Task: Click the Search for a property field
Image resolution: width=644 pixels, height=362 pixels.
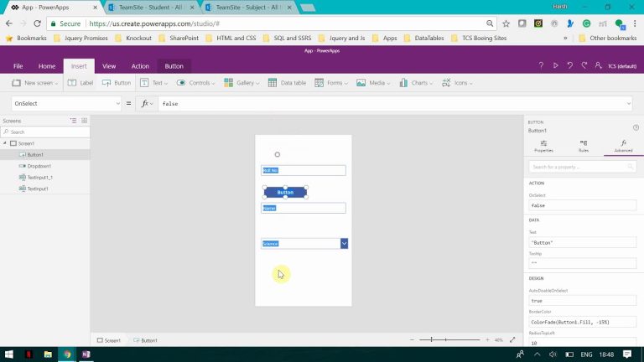Action: point(583,167)
